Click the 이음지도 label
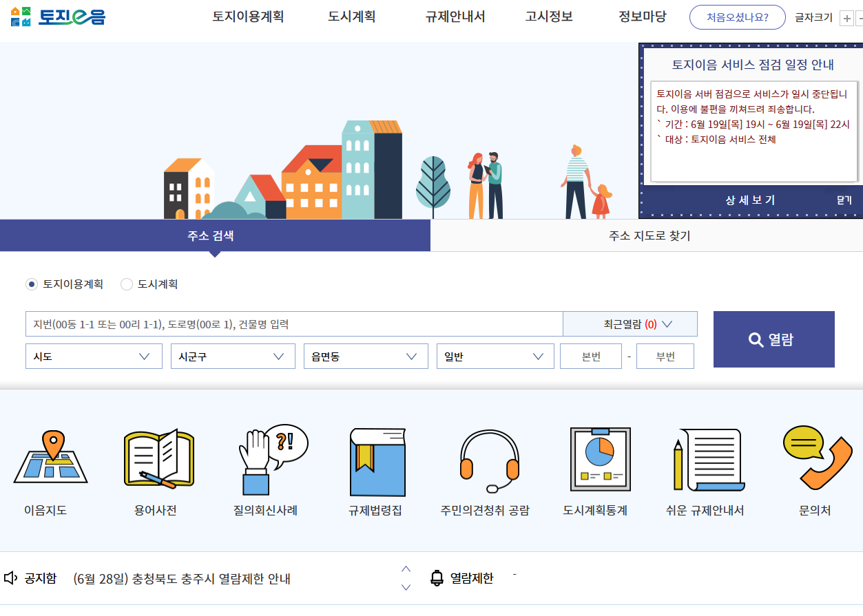The width and height of the screenshot is (863, 616). click(45, 511)
